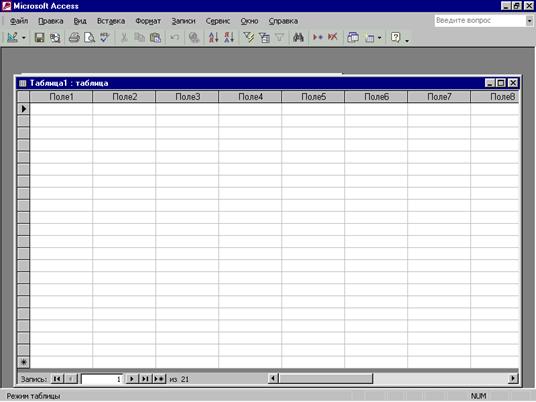This screenshot has width=536, height=402.
Task: Open the help question box dropdown arrow
Action: 529,21
